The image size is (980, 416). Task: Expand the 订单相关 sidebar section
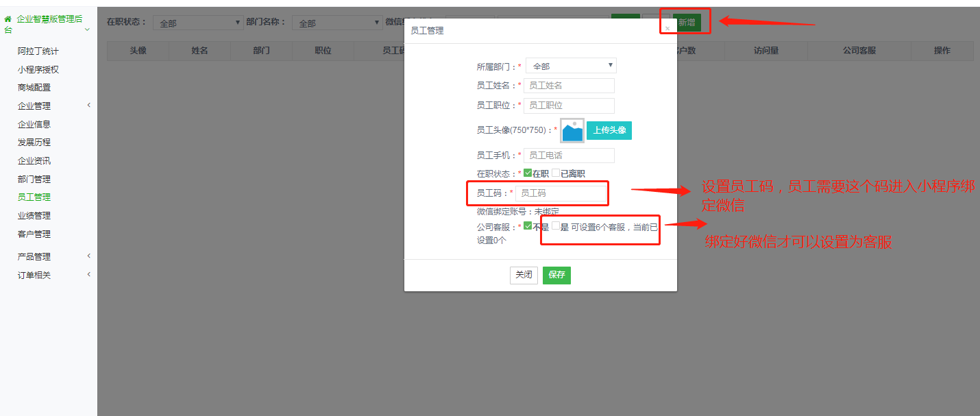pyautogui.click(x=88, y=275)
